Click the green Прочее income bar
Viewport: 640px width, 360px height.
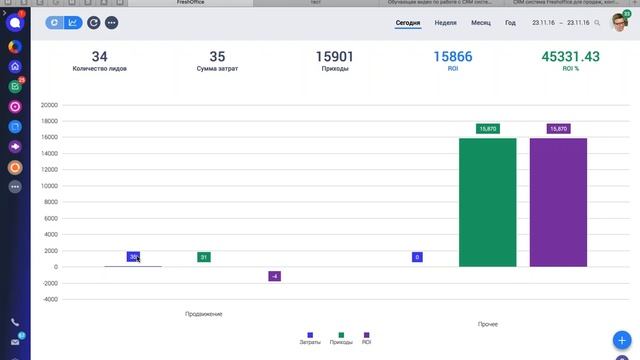point(487,202)
